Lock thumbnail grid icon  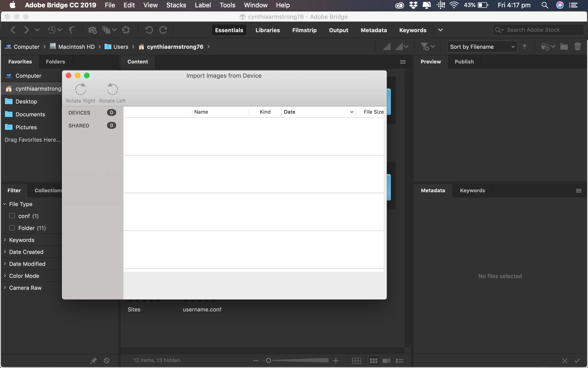(357, 361)
